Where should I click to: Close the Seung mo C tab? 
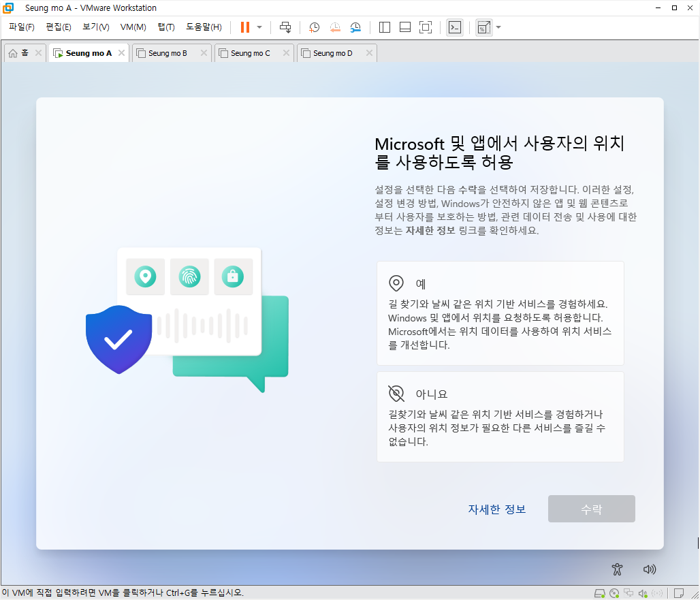(x=286, y=53)
